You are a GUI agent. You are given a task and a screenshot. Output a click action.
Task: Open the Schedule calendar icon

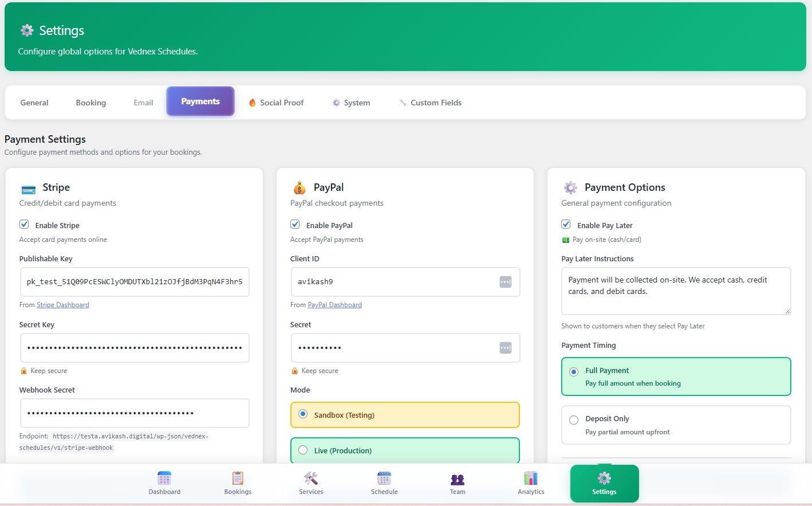tap(384, 478)
